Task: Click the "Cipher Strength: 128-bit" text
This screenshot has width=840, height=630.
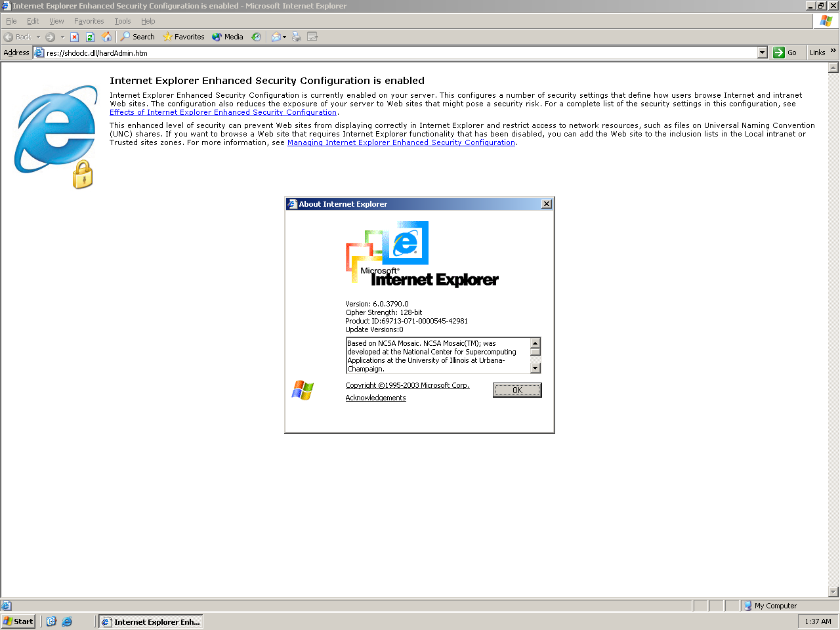Action: (384, 312)
